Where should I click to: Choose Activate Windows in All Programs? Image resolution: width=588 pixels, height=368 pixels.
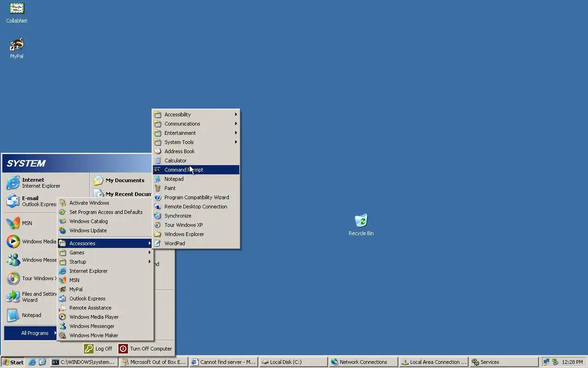pos(105,203)
